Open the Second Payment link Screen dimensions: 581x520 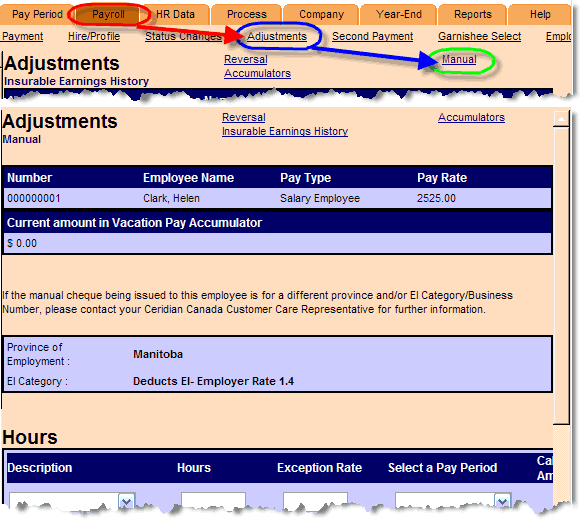pos(372,36)
